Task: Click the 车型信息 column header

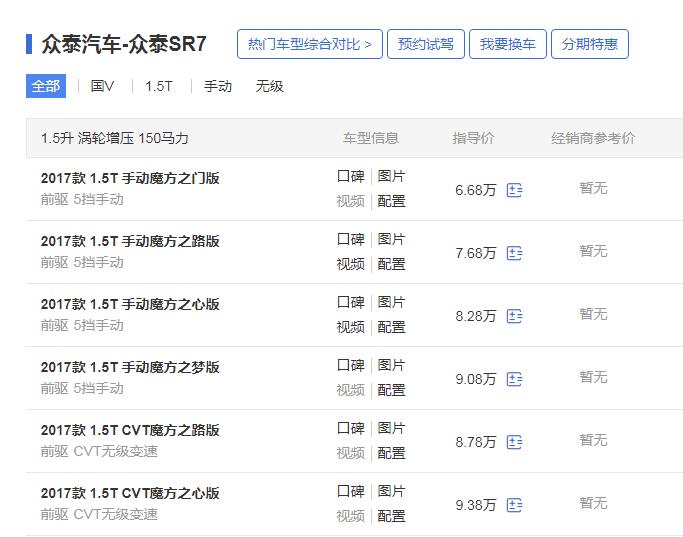Action: coord(371,138)
